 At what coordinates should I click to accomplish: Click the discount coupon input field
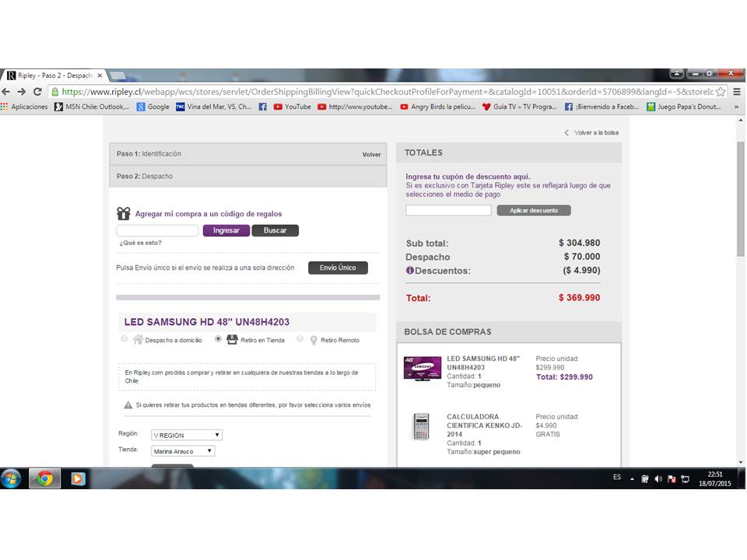click(x=448, y=211)
